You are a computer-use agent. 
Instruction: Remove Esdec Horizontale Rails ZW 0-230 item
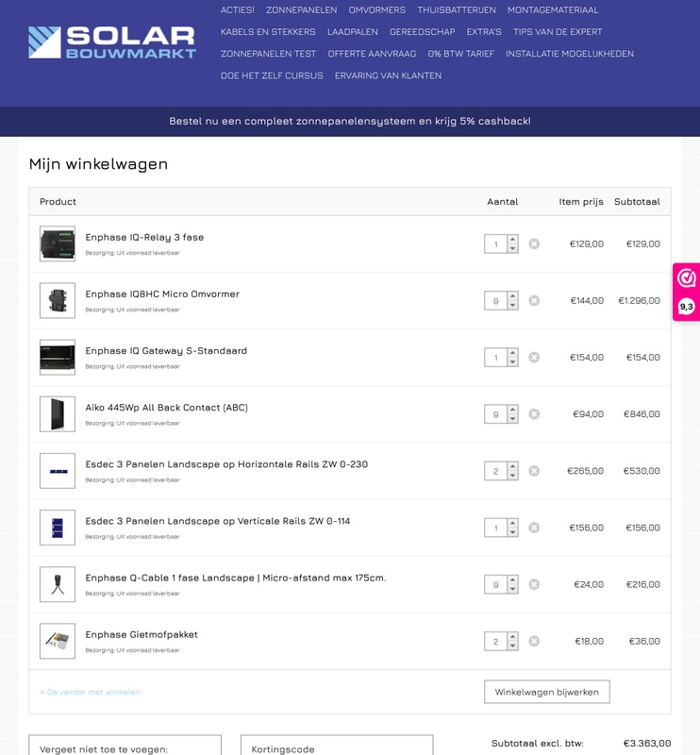(x=534, y=471)
